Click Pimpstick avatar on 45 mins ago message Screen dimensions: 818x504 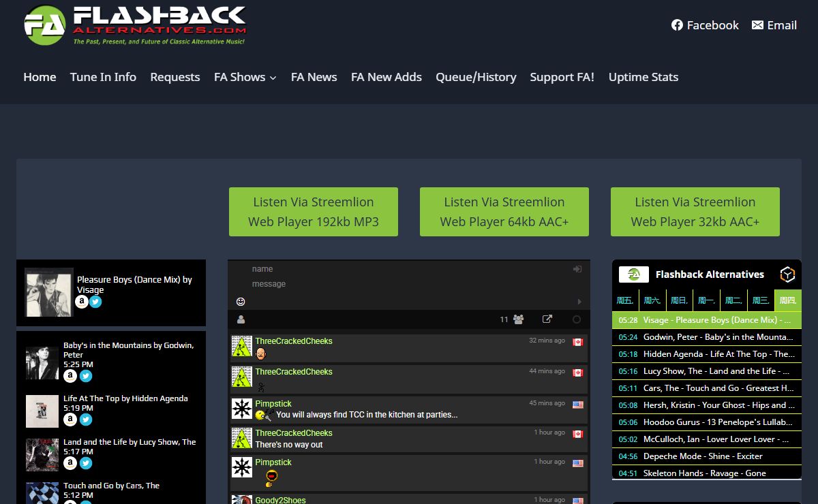[242, 409]
